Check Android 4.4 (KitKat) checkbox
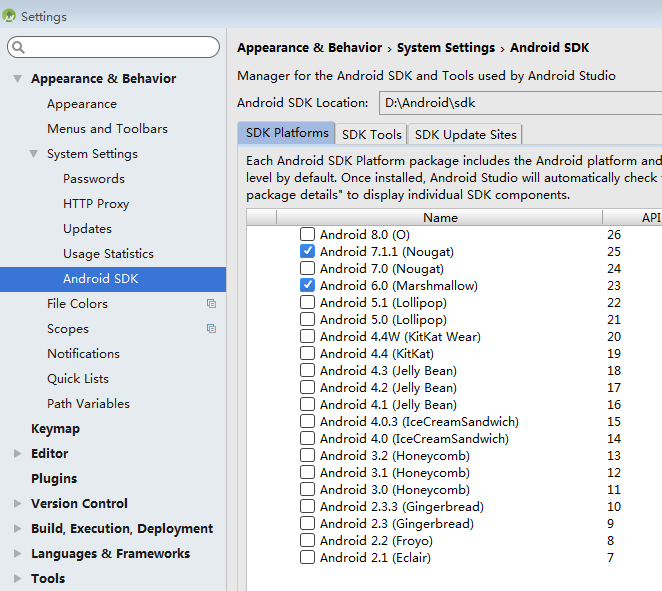The image size is (662, 591). tap(307, 353)
